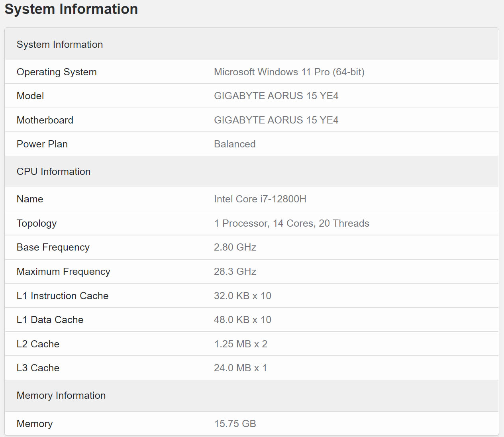Image resolution: width=504 pixels, height=437 pixels.
Task: Select the Intel Core i7-12800H name value
Action: click(x=260, y=199)
